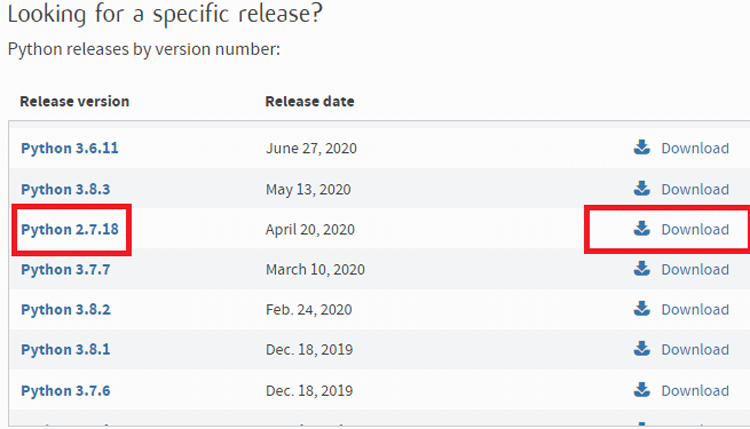The image size is (750, 429).
Task: Open the Python 3.6.11 release page
Action: [x=69, y=149]
